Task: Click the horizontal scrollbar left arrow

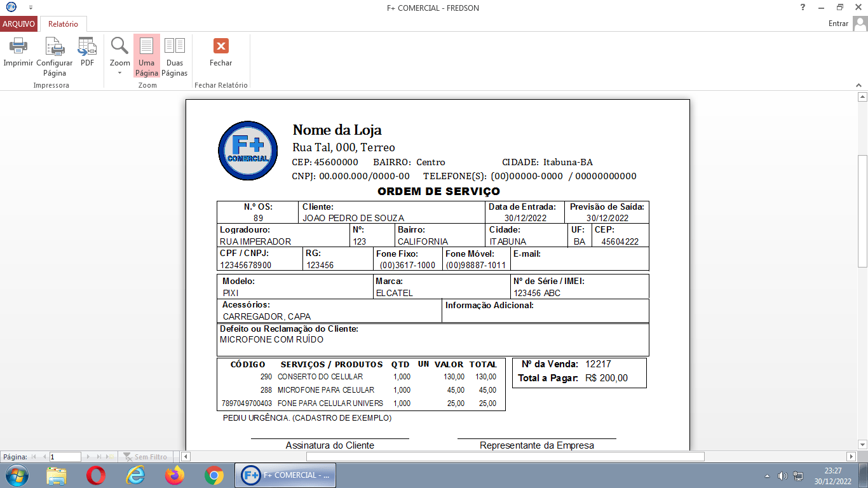Action: coord(186,457)
